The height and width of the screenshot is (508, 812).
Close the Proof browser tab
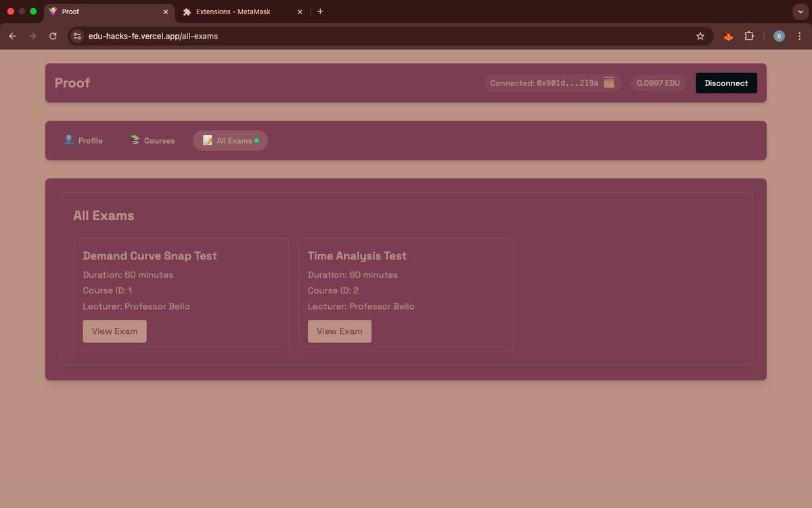[x=166, y=12]
